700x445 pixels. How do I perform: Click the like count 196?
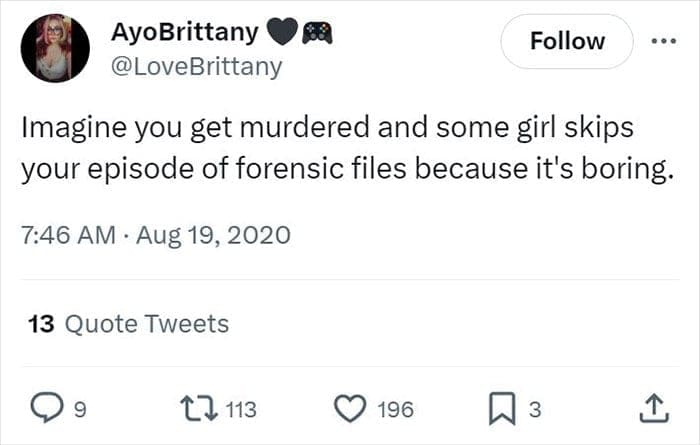click(x=396, y=409)
